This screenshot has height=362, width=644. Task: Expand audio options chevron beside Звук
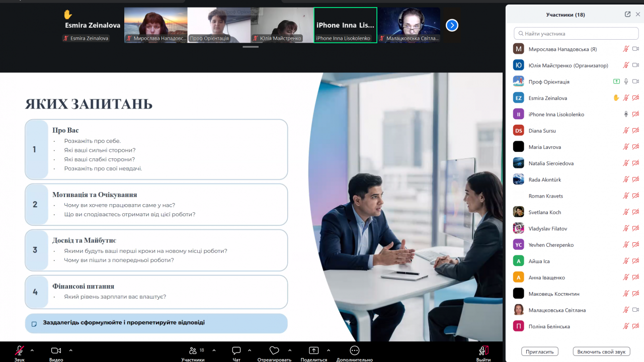tap(32, 350)
